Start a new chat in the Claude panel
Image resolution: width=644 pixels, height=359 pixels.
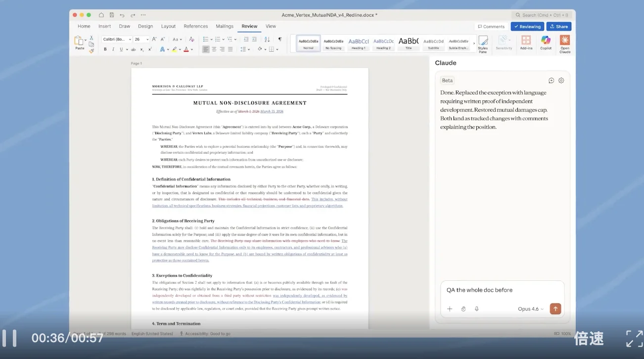(551, 81)
